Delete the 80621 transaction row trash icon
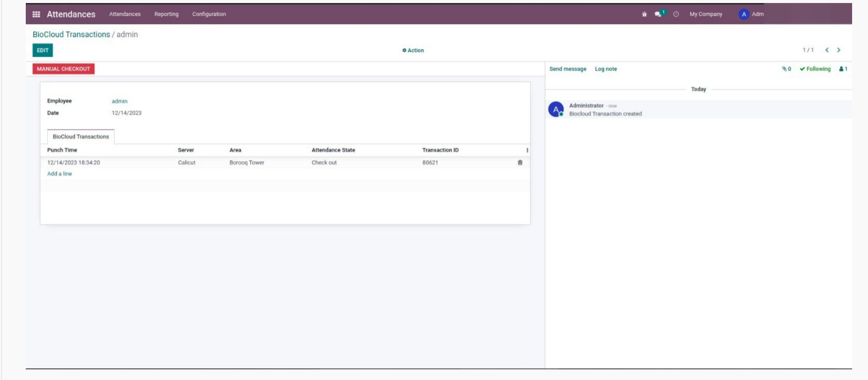This screenshot has width=868, height=380. coord(520,162)
